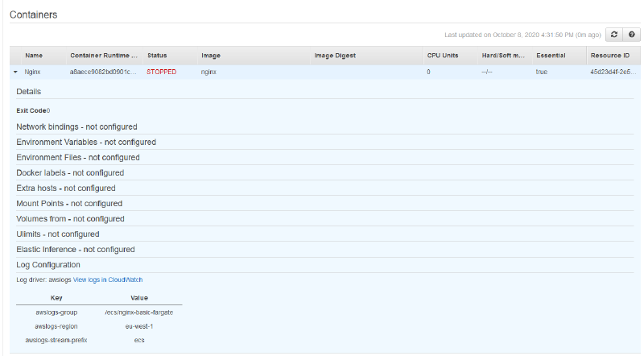Click the CPU Units column header
This screenshot has height=356, width=644.
coord(443,56)
